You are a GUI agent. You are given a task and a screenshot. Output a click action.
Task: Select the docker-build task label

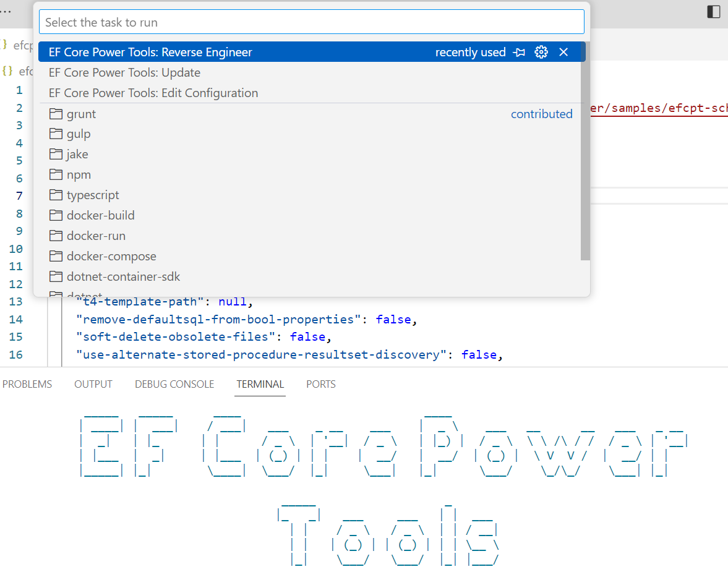coord(101,215)
